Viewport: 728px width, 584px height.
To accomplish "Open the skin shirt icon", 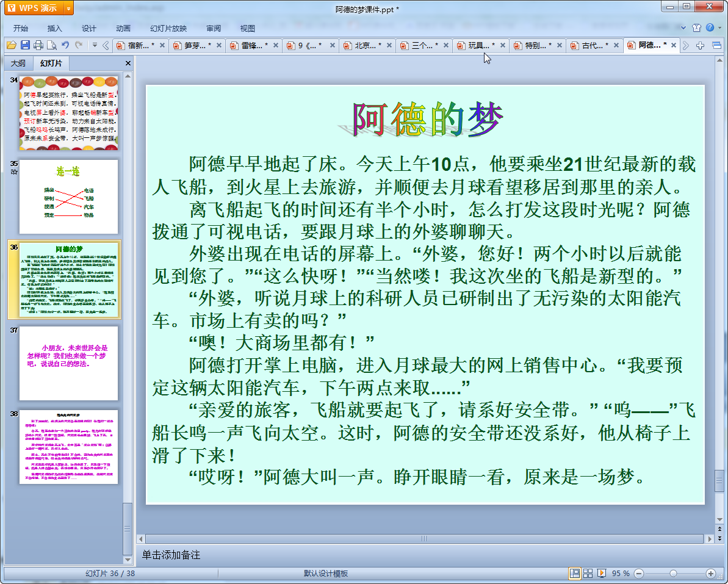I will [x=696, y=28].
